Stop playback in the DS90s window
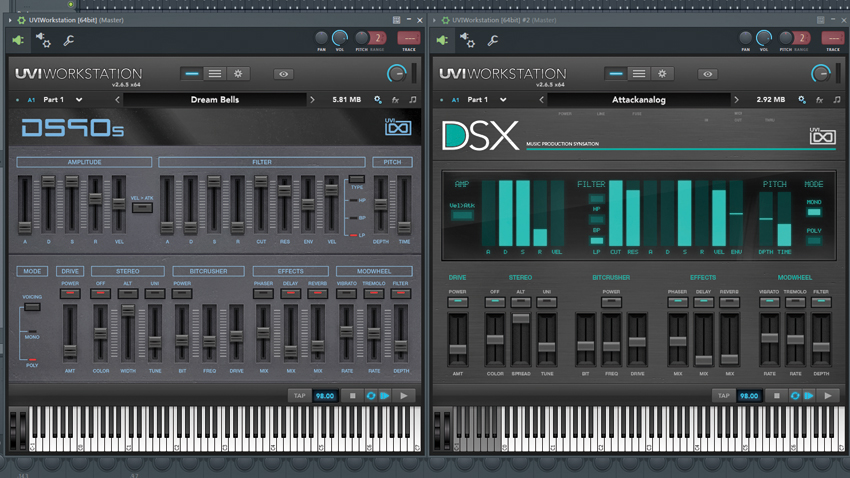This screenshot has height=478, width=850. click(x=352, y=396)
